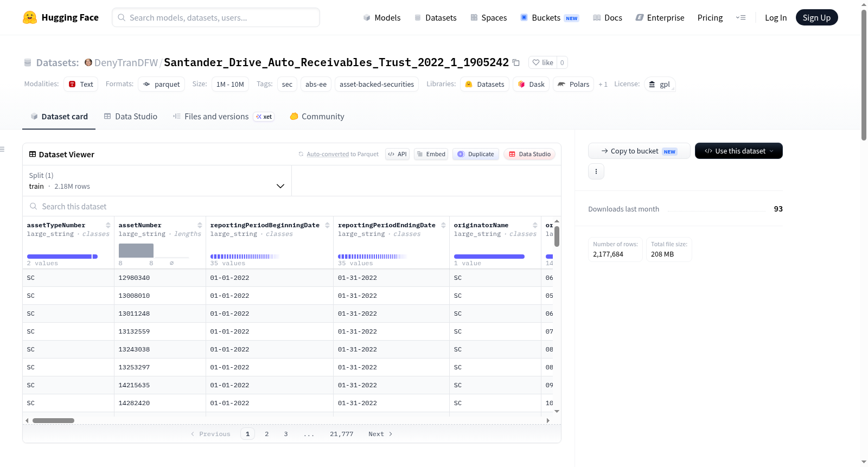
Task: Click the sidebar toggle icon on left edge
Action: [x=2, y=149]
